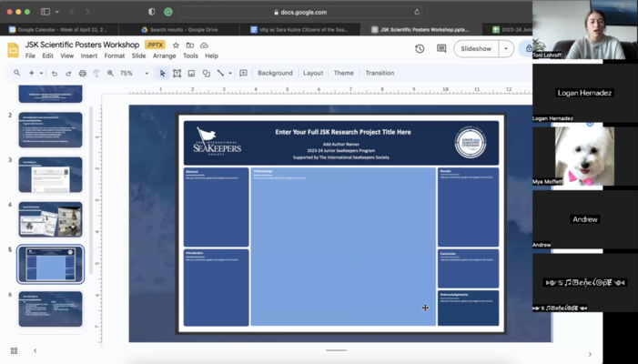Viewport: 638px width, 364px height.
Task: Click the undo arrow icon
Action: click(x=54, y=73)
